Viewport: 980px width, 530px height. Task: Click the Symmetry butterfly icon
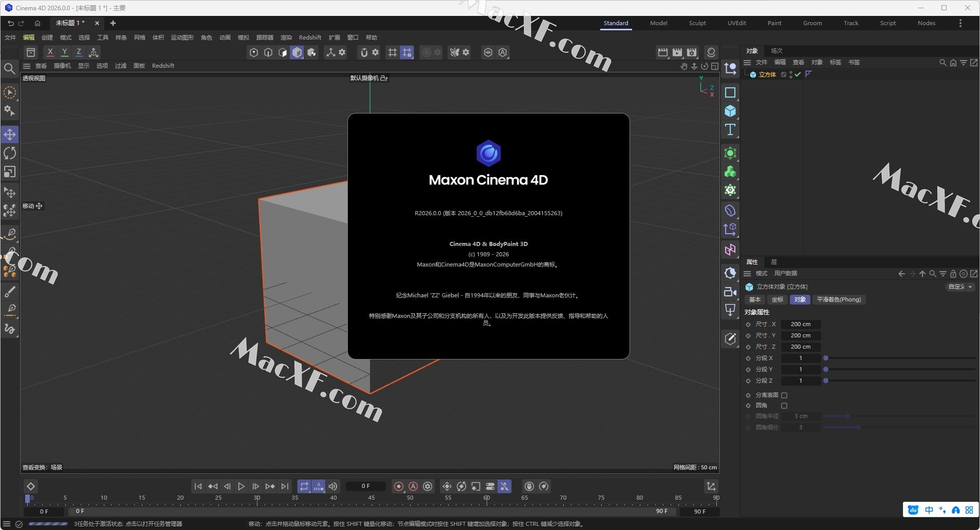point(454,52)
